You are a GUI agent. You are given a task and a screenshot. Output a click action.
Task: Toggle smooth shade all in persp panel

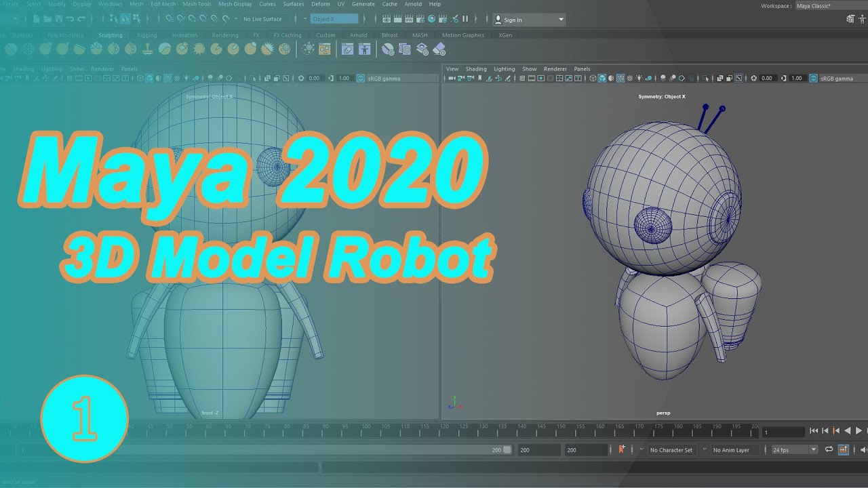[602, 78]
